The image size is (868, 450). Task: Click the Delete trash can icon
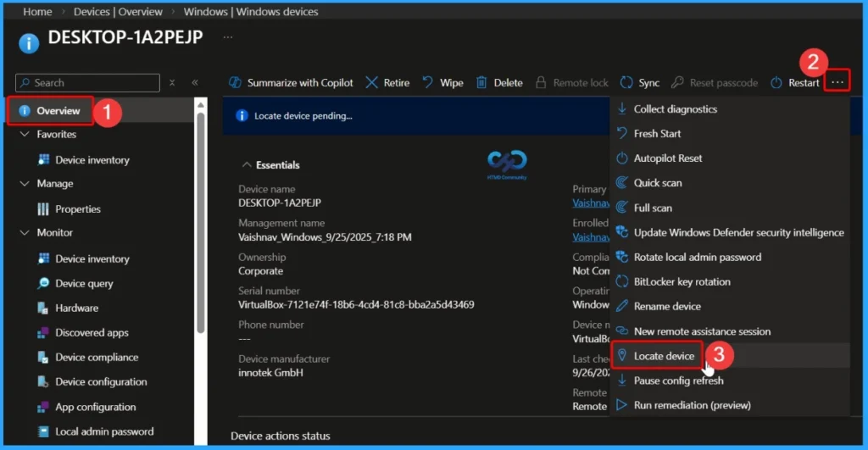481,82
